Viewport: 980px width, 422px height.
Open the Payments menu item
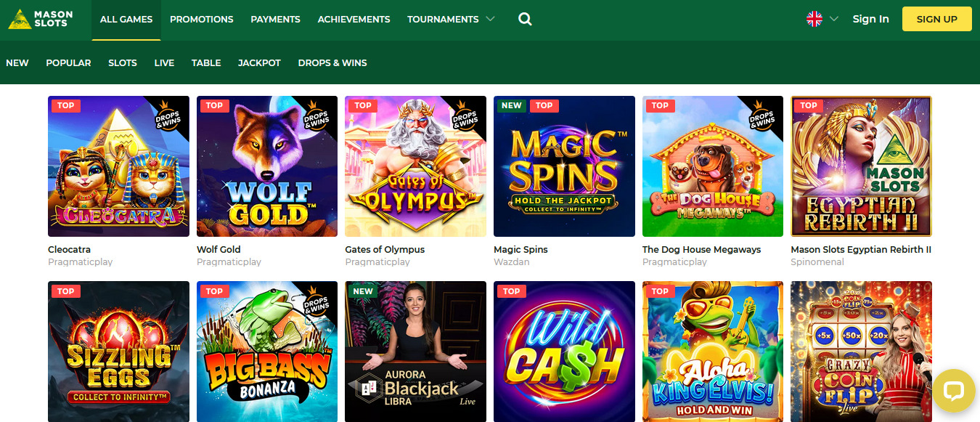pos(275,20)
